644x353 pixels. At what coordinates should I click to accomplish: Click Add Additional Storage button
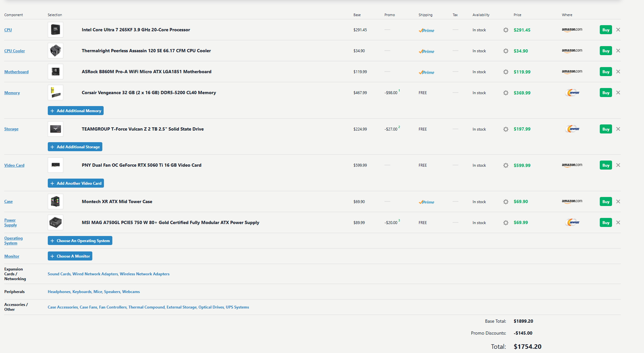coord(75,147)
